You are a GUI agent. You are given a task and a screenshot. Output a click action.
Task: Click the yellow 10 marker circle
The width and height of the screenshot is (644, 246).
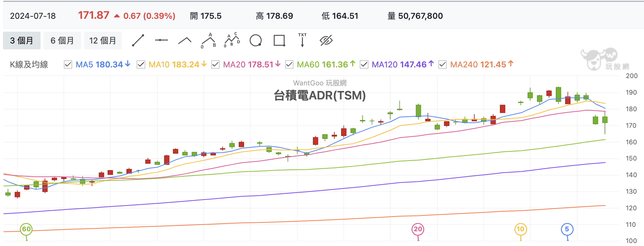[x=520, y=229]
